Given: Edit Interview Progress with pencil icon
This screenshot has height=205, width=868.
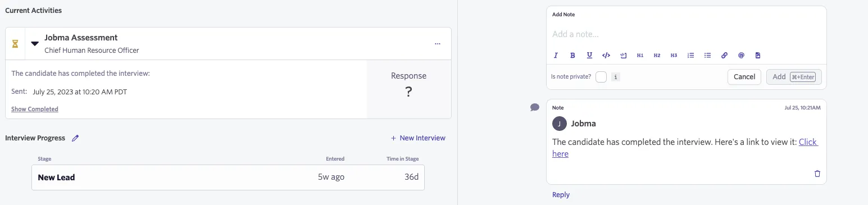Looking at the screenshot, I should tap(75, 138).
